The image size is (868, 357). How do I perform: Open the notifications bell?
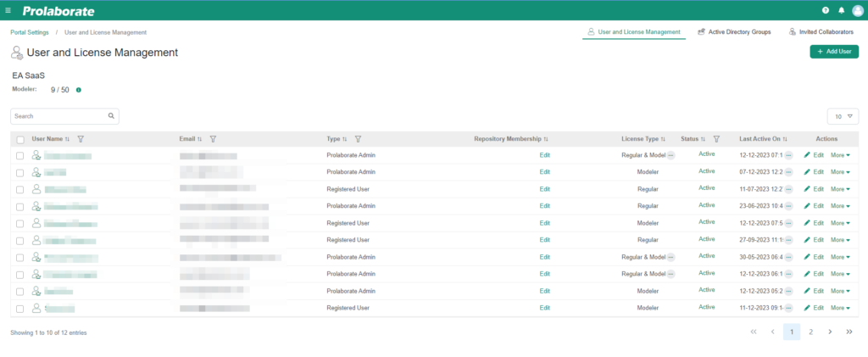(x=842, y=10)
